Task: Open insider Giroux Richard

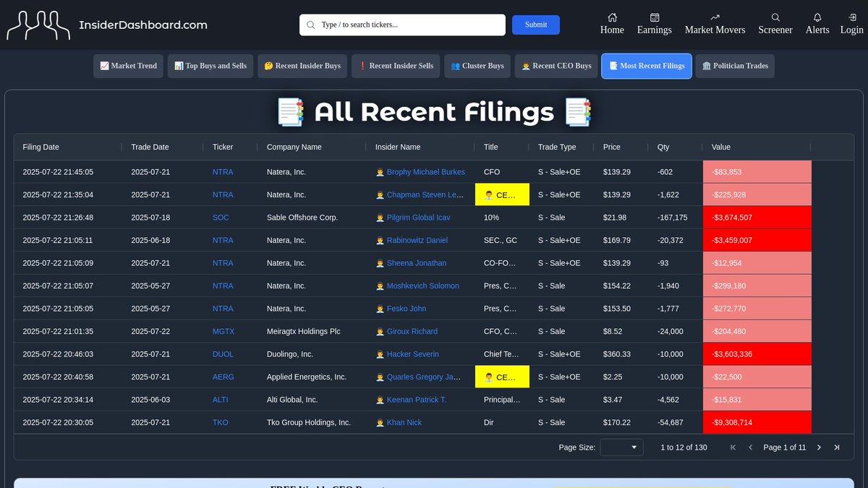Action: (x=412, y=332)
